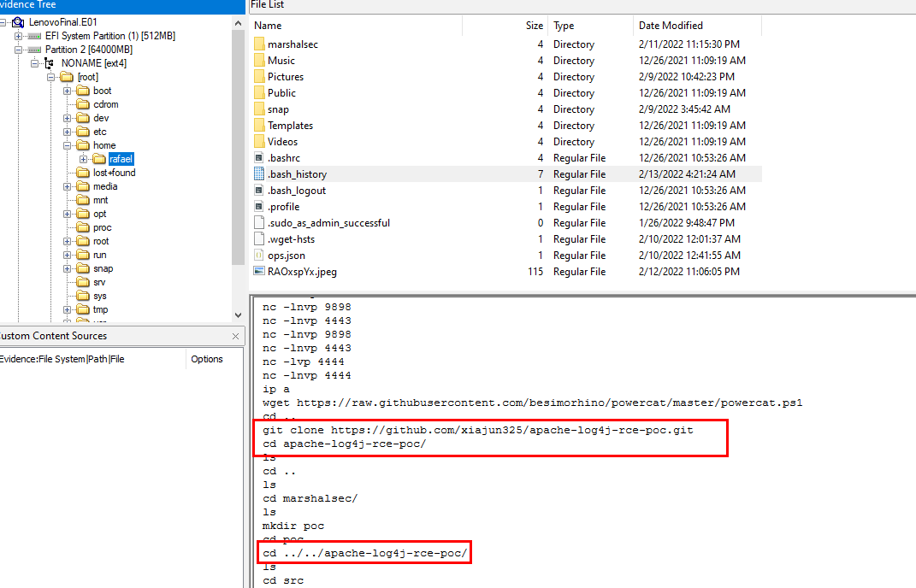Click the Templates folder icon in File List

[x=259, y=126]
